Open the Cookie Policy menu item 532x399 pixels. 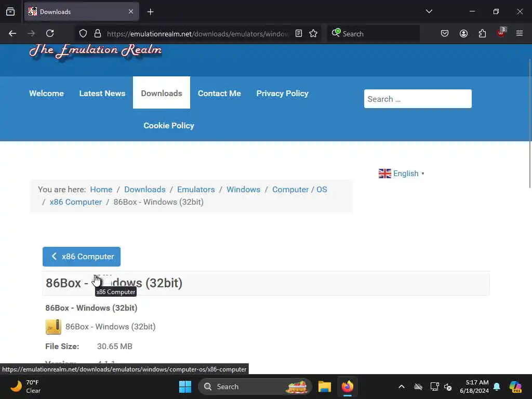[169, 126]
